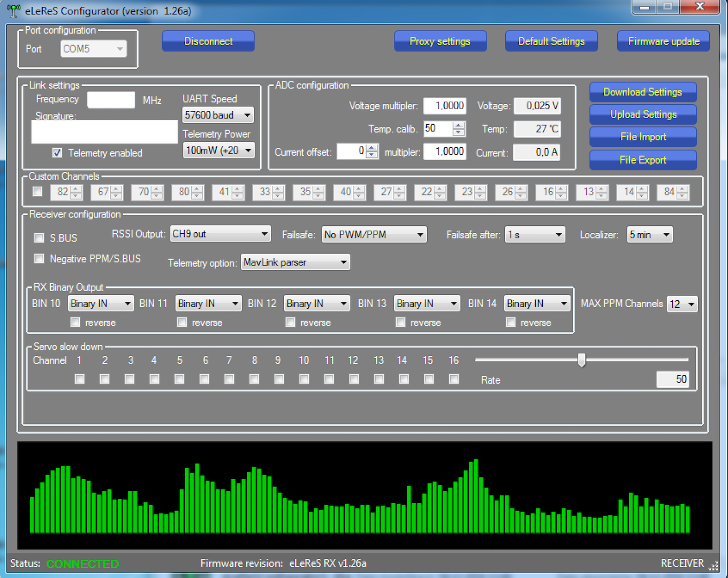Click current multipler field 1,0000
This screenshot has height=578, width=728.
coord(445,151)
